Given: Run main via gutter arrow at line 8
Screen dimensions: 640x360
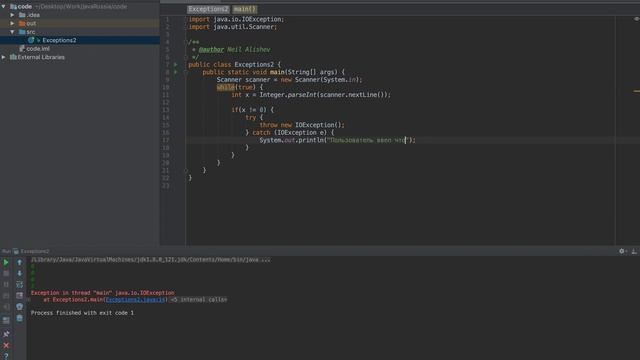Looking at the screenshot, I should click(176, 72).
